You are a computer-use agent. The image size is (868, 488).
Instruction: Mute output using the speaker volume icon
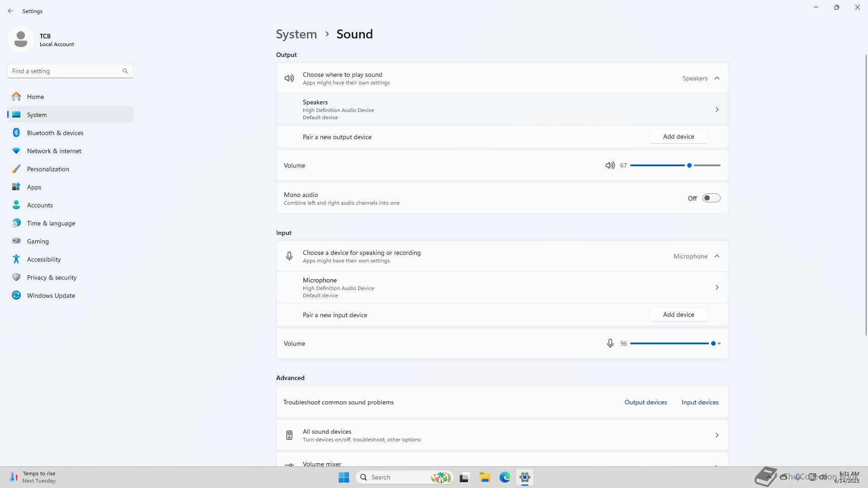point(610,165)
